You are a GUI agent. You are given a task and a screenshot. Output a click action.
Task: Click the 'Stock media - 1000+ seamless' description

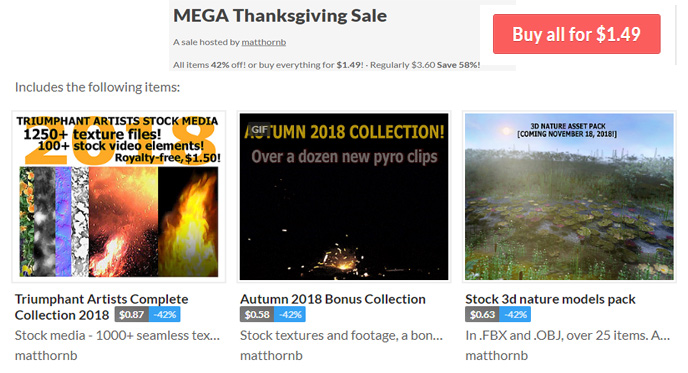click(x=117, y=335)
